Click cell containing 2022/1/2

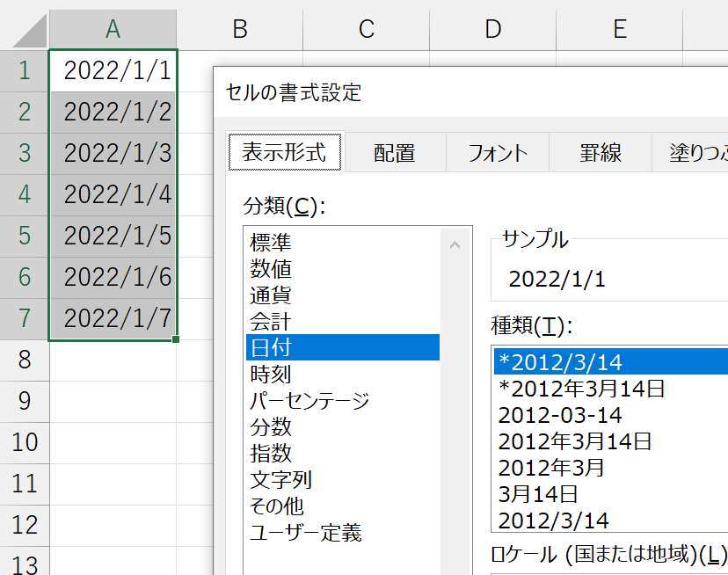[x=113, y=113]
